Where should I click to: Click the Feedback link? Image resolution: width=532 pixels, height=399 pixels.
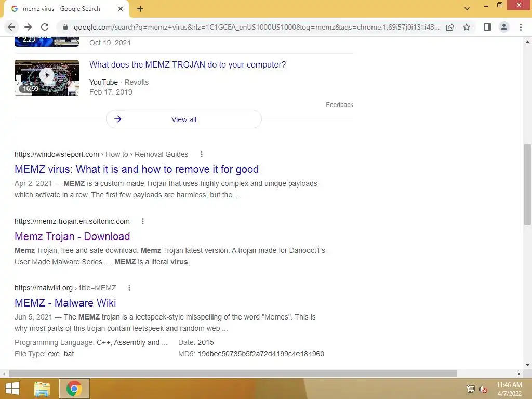(x=340, y=105)
